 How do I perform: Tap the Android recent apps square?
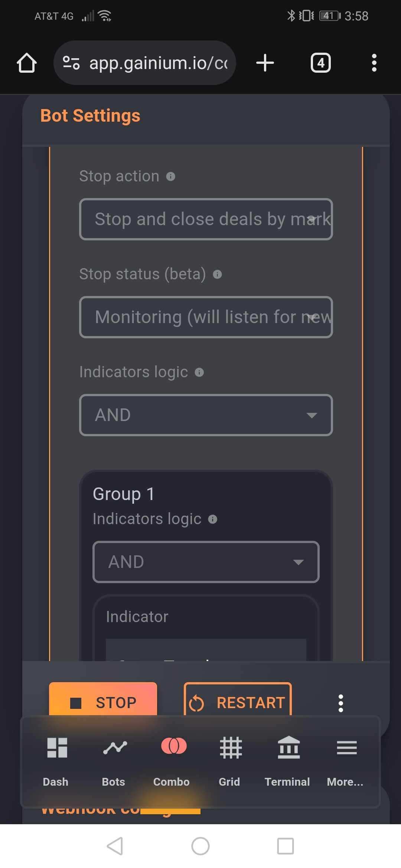coord(286,846)
